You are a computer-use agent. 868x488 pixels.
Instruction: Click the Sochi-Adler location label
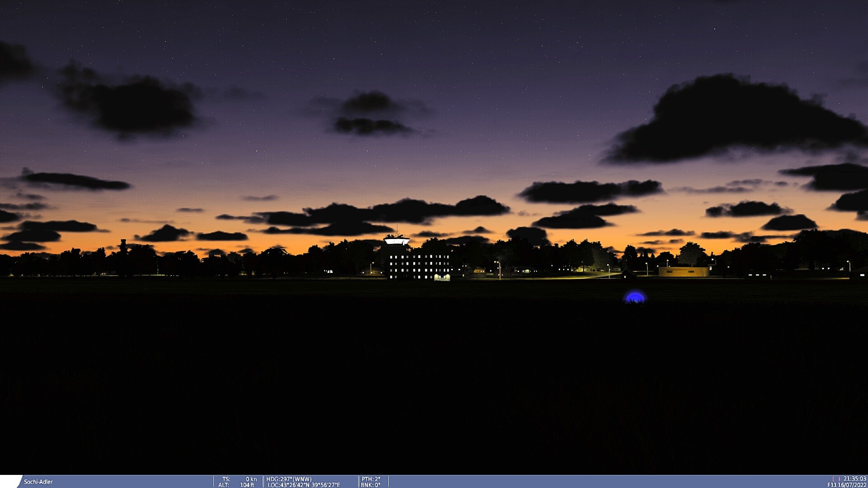pos(38,482)
